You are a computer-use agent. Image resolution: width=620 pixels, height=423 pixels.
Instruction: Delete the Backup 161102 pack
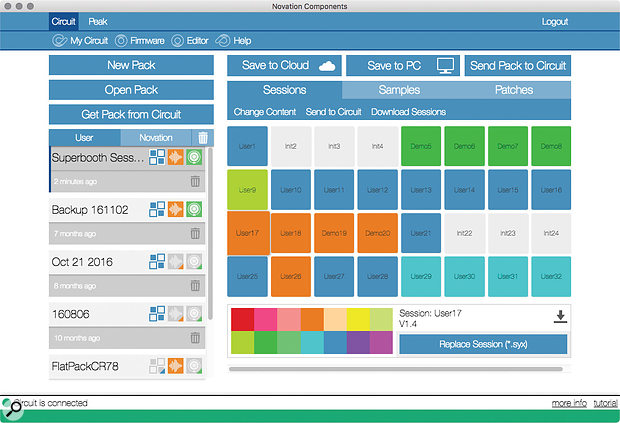[x=195, y=233]
